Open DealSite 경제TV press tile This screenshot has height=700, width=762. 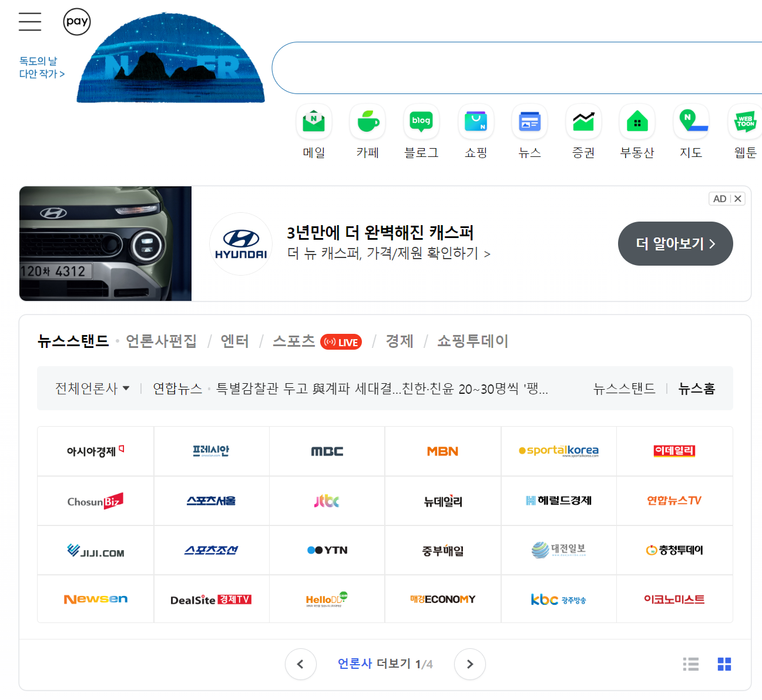(x=212, y=599)
